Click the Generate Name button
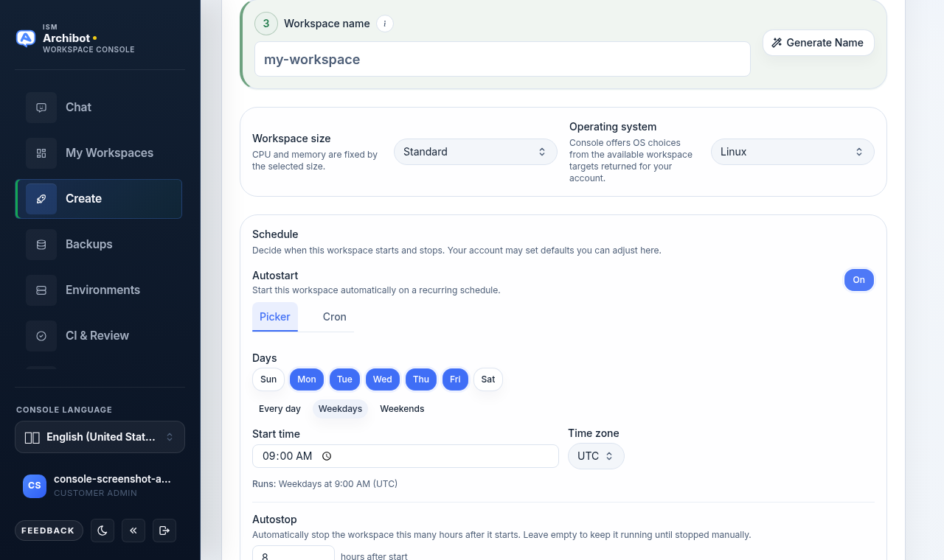Image resolution: width=944 pixels, height=560 pixels. pos(818,43)
